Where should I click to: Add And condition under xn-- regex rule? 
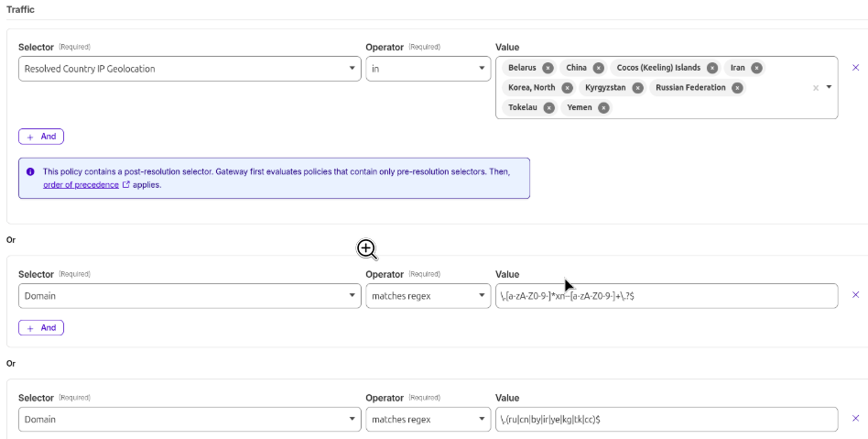coord(41,327)
